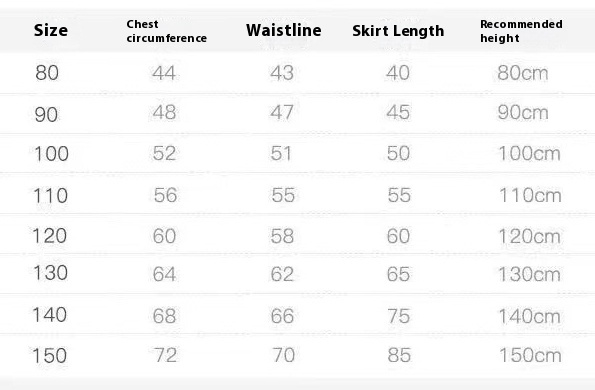This screenshot has height=390, width=595.
Task: Click chest circumference value 44
Action: [164, 73]
